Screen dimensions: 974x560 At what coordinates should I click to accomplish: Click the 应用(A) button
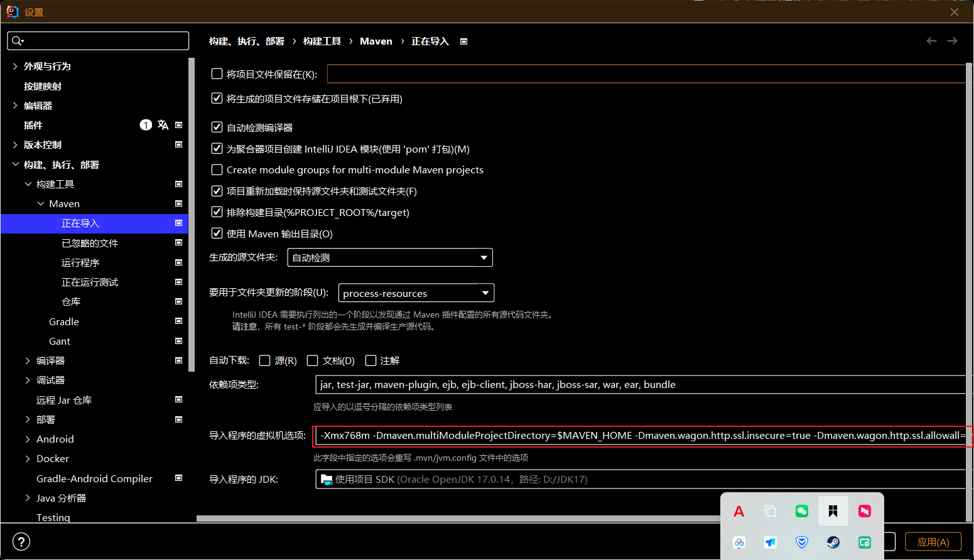[x=933, y=541]
